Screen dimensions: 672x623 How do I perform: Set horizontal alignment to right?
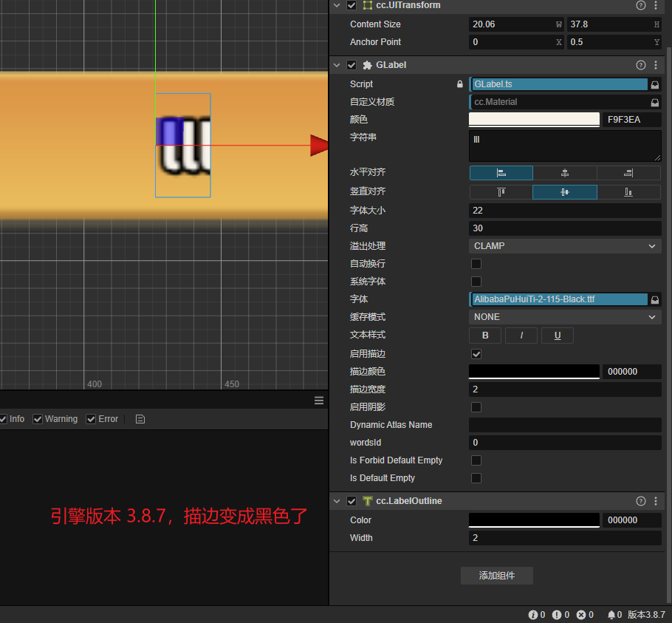(628, 173)
